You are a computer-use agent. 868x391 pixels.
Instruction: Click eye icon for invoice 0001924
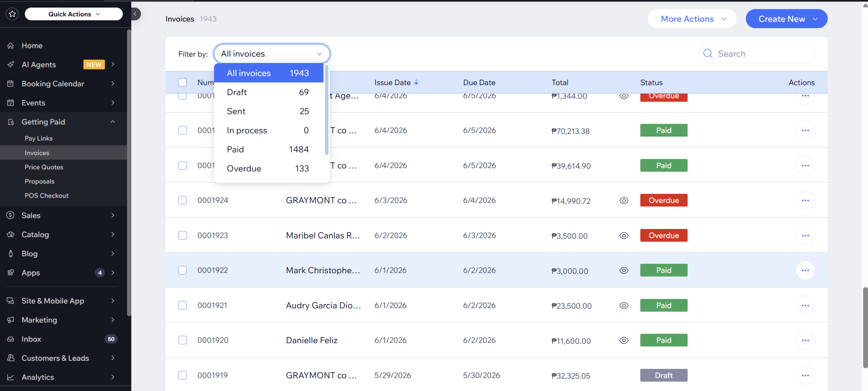pyautogui.click(x=624, y=201)
